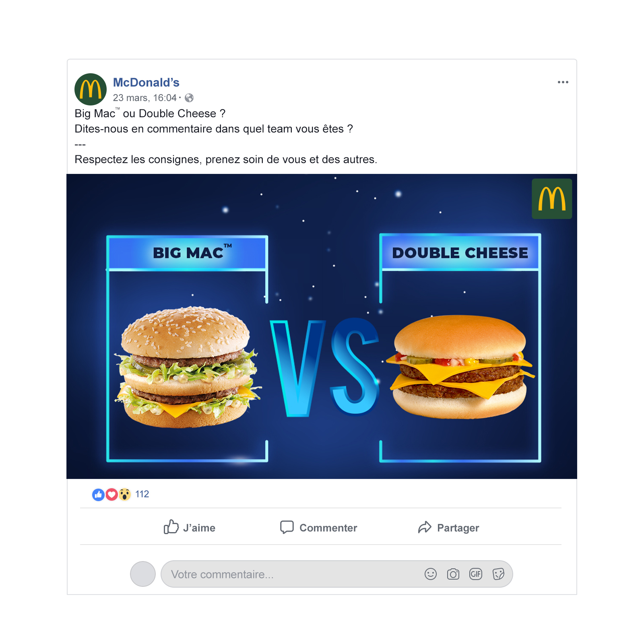
Task: Open the sticker picker icon
Action: [x=498, y=574]
